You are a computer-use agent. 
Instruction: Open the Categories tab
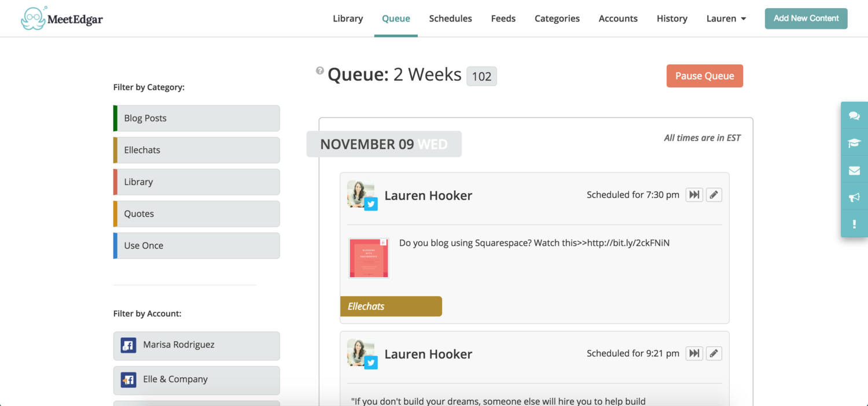(x=557, y=19)
